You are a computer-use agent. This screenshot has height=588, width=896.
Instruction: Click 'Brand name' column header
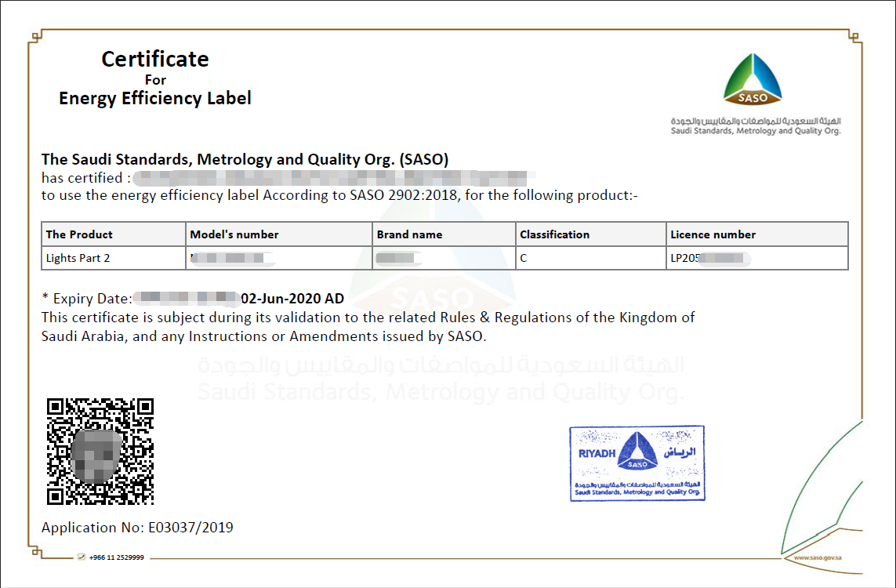pos(444,234)
